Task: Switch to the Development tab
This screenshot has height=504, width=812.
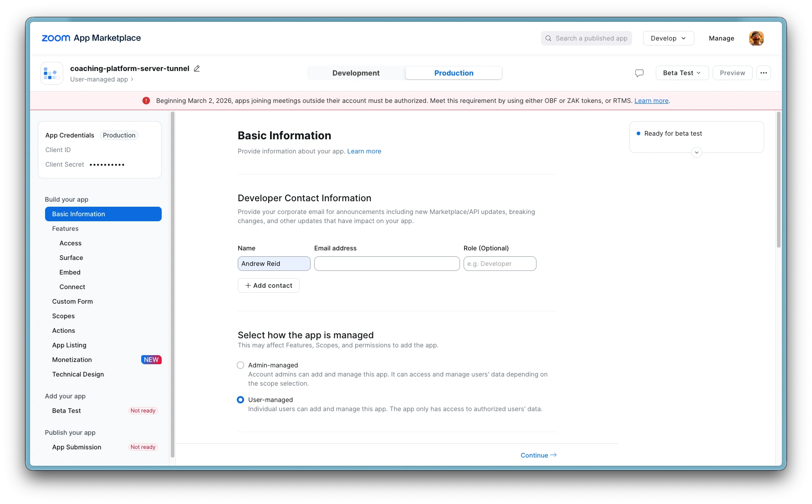Action: (x=356, y=73)
